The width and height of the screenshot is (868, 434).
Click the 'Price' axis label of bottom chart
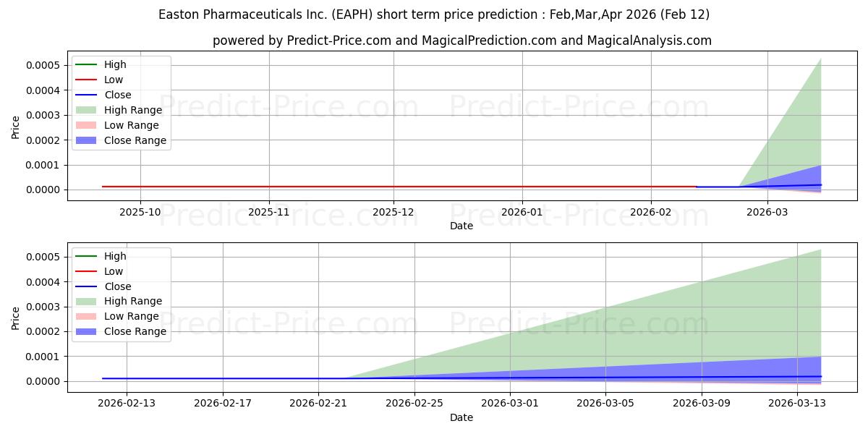[x=16, y=318]
